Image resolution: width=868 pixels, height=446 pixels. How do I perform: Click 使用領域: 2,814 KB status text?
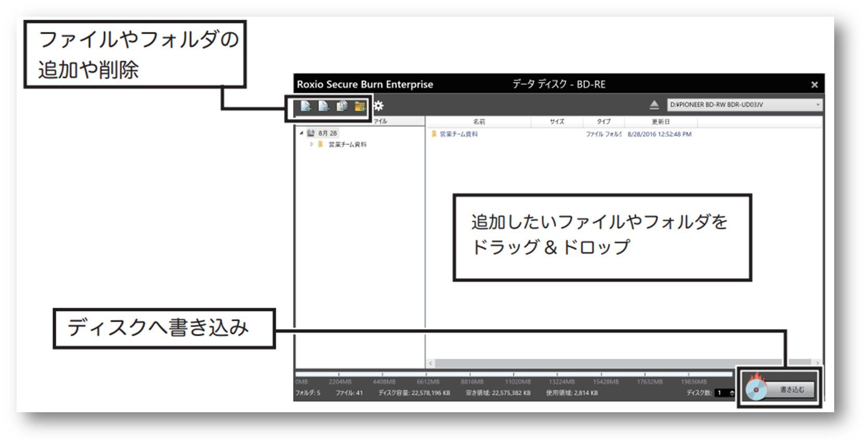click(572, 393)
